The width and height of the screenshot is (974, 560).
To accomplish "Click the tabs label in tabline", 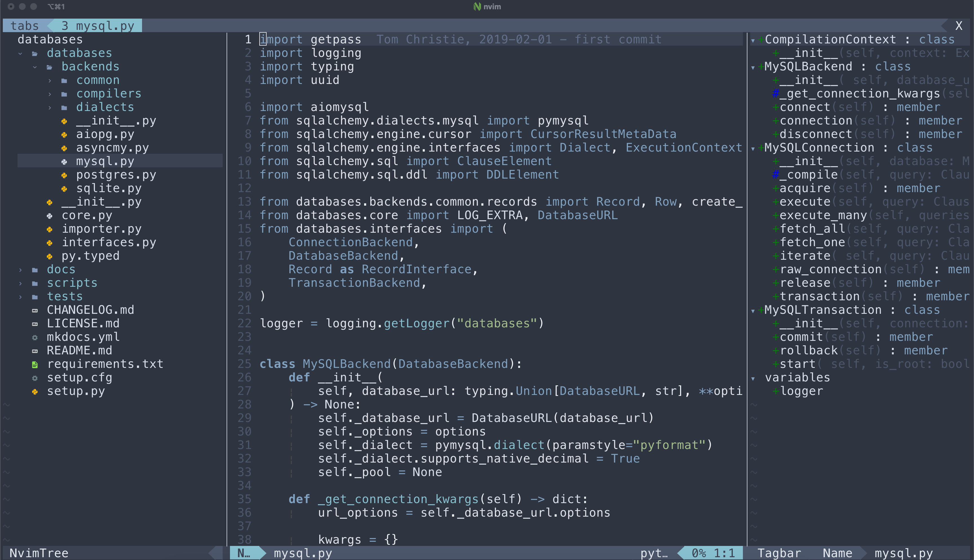I will pos(25,26).
